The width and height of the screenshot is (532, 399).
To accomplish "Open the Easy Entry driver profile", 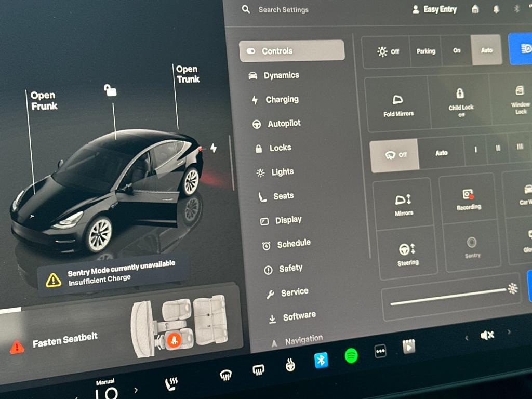I will coord(435,9).
